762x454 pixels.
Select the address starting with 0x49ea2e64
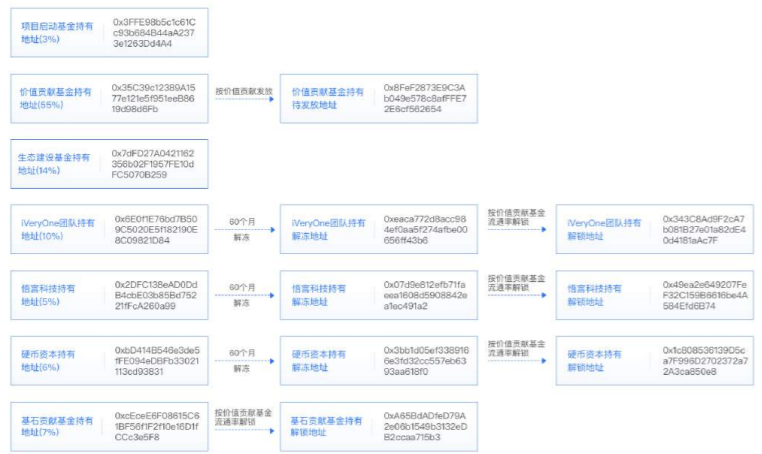click(705, 295)
